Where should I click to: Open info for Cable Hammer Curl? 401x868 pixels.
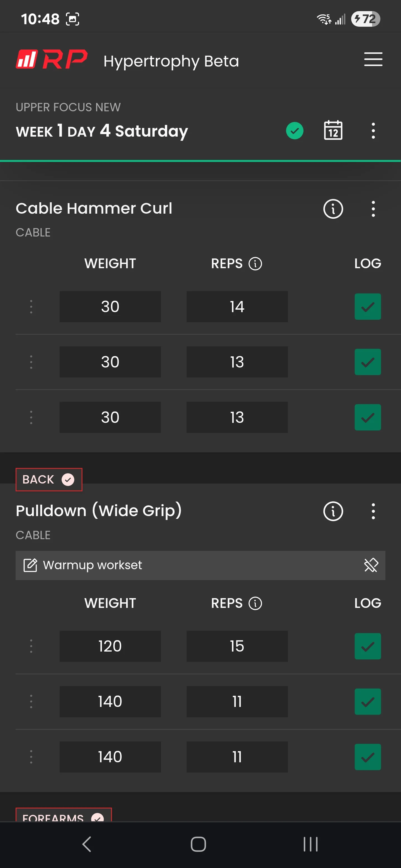tap(333, 209)
